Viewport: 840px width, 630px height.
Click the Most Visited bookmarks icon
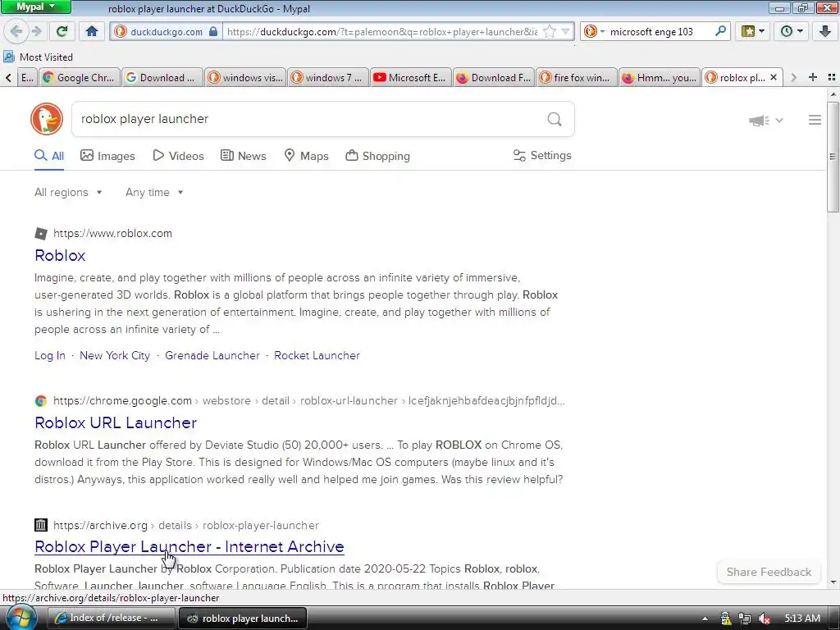click(x=8, y=57)
